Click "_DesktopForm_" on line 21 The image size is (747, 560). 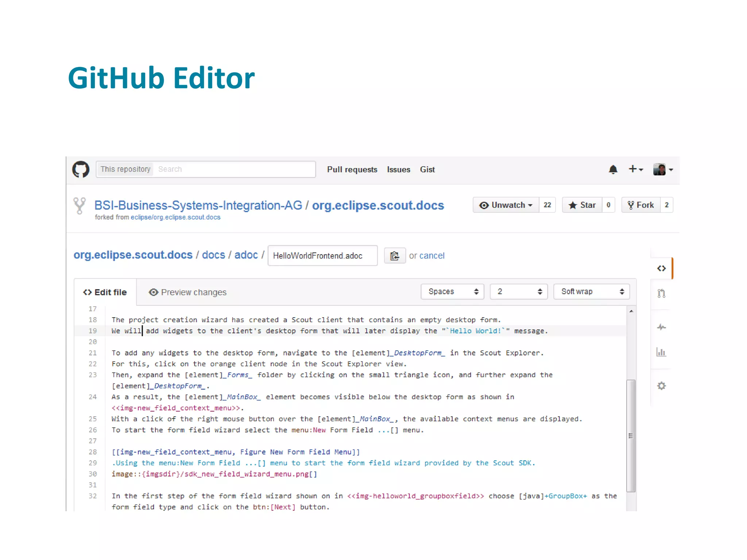point(418,353)
